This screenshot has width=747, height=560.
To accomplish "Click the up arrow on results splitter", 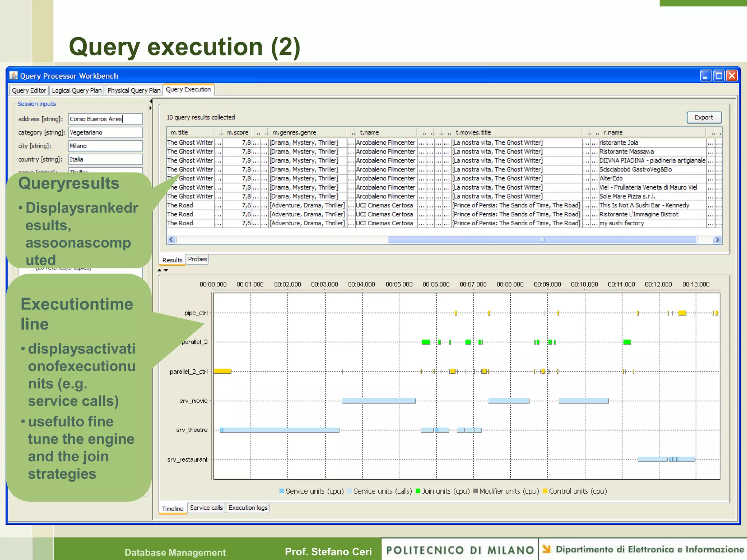I will tap(159, 270).
